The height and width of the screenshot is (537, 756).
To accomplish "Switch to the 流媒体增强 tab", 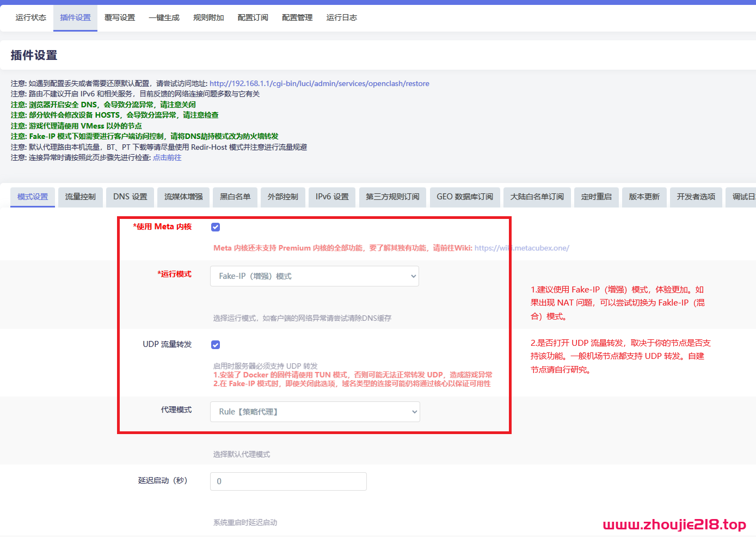I will pyautogui.click(x=183, y=197).
